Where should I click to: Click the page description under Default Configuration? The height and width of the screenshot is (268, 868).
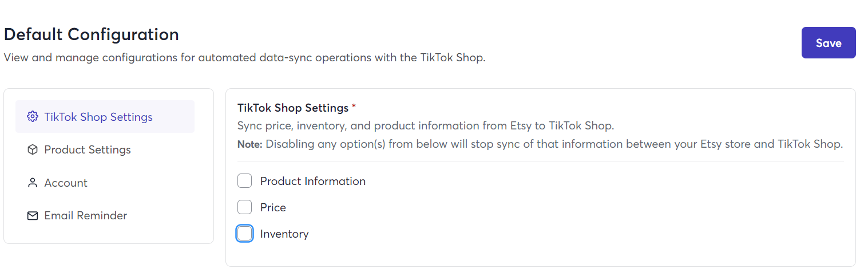(244, 58)
